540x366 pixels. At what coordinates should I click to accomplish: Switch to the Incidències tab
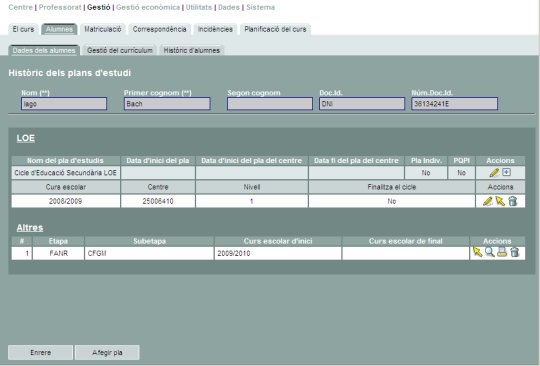(215, 29)
